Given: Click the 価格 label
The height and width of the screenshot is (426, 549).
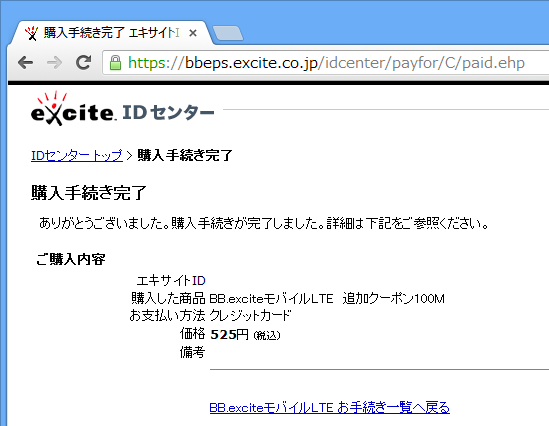Looking at the screenshot, I should 193,334.
